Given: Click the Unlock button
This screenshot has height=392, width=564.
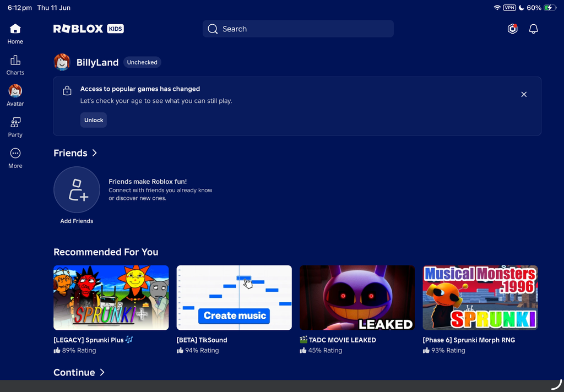Looking at the screenshot, I should click(94, 120).
